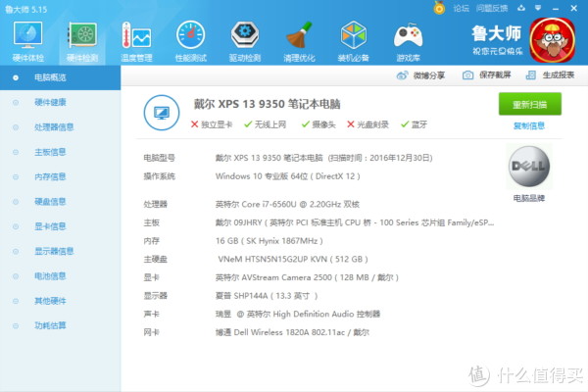Open 游戏库 gamepad icon

coord(408,35)
